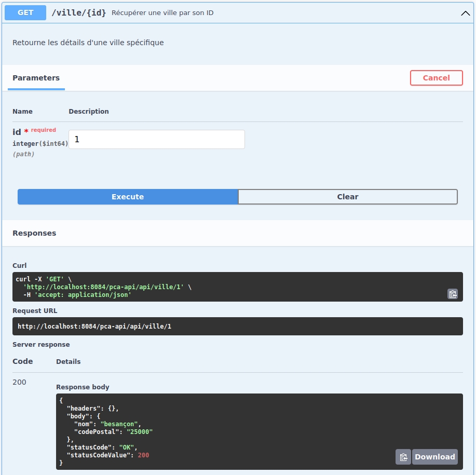Click the integer($int64) type label
This screenshot has width=476, height=475.
coord(40,144)
